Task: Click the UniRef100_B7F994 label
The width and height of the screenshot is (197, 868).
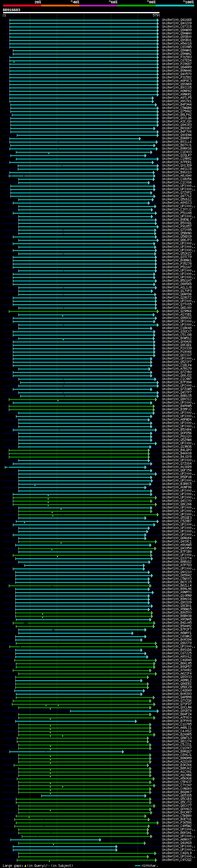Action: click(x=177, y=382)
